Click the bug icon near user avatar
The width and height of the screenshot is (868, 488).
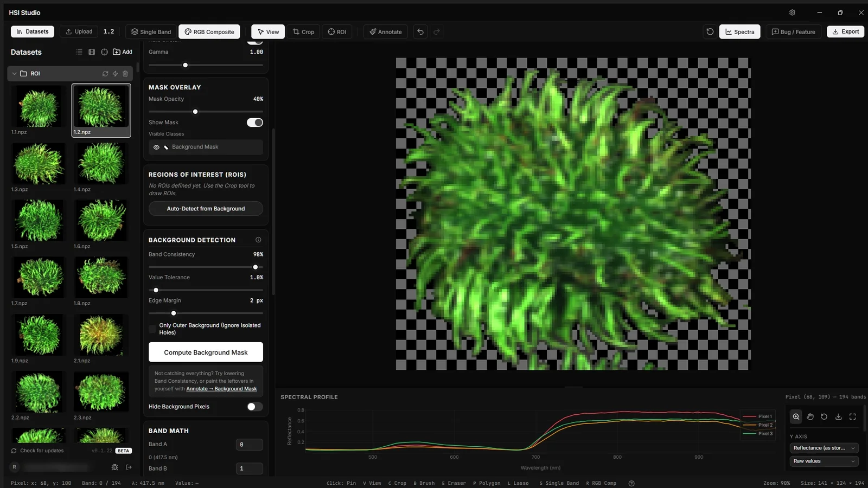point(114,467)
